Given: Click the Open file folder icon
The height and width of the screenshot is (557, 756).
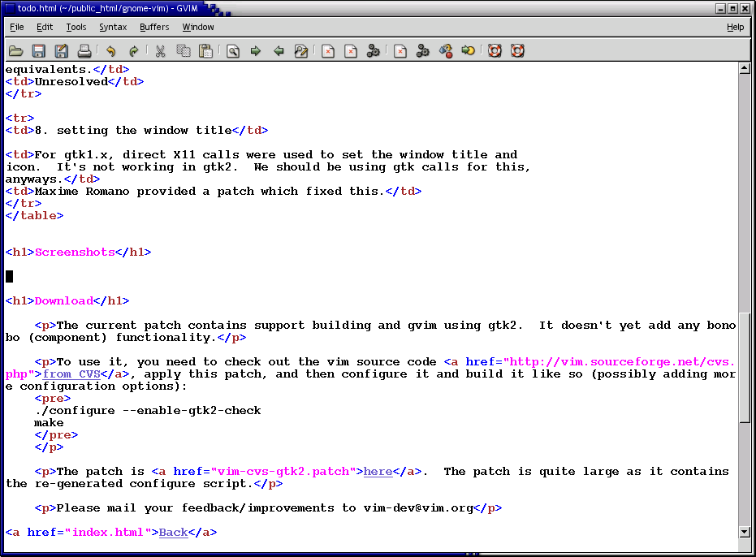Looking at the screenshot, I should click(16, 50).
